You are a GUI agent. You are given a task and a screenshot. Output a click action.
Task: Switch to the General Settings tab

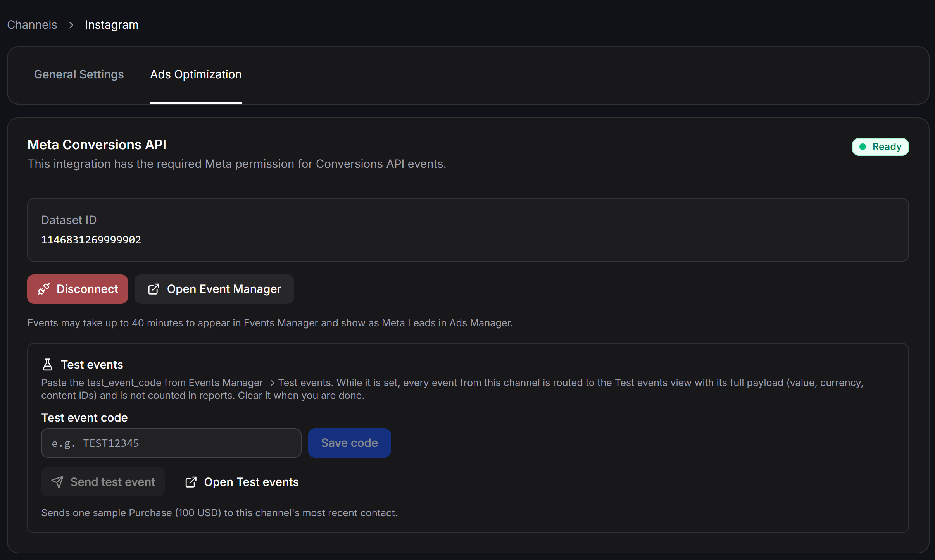(79, 74)
